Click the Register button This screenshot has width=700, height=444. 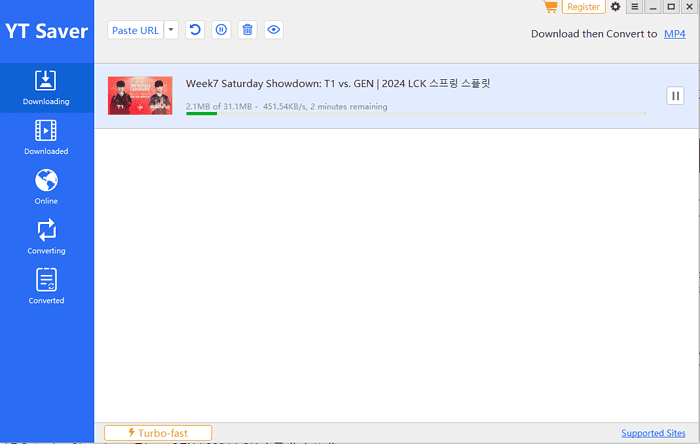[584, 7]
